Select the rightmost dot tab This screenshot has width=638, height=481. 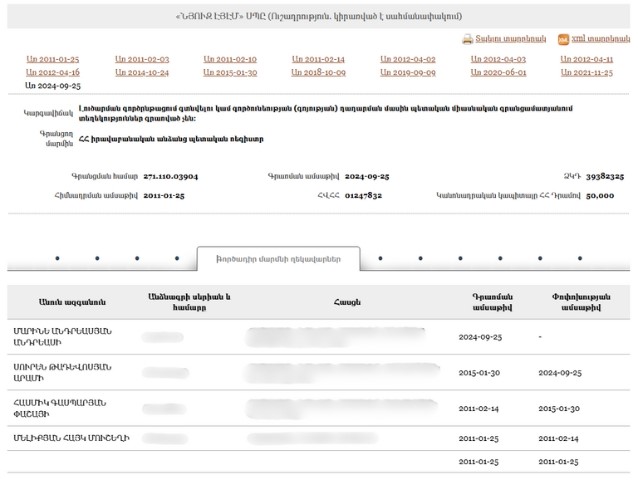(580, 259)
